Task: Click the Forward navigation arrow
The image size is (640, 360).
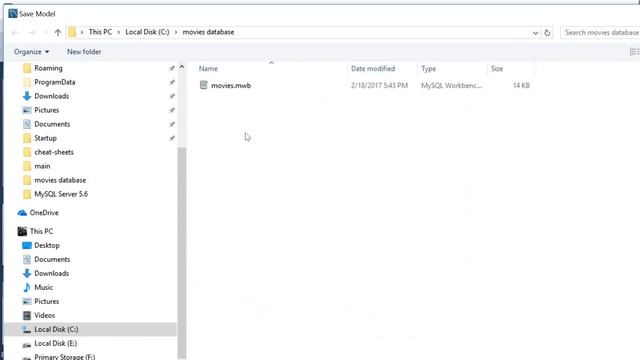Action: [x=32, y=32]
